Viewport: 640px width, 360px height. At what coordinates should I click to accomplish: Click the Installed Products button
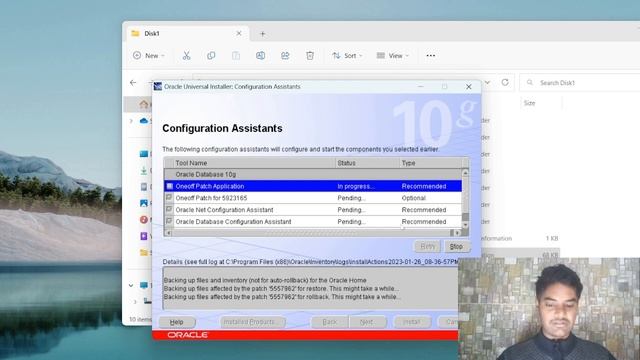[252, 322]
